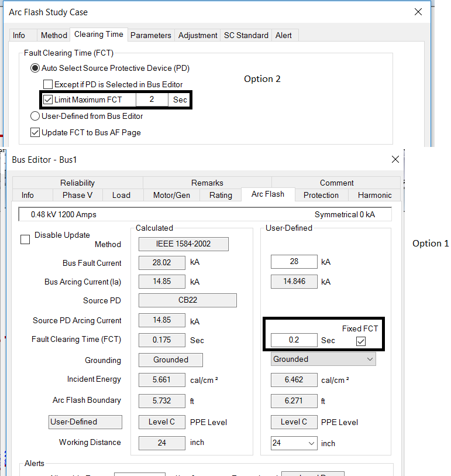Viewport: 451px width, 476px height.
Task: Check the Disable Update checkbox
Action: [25, 239]
